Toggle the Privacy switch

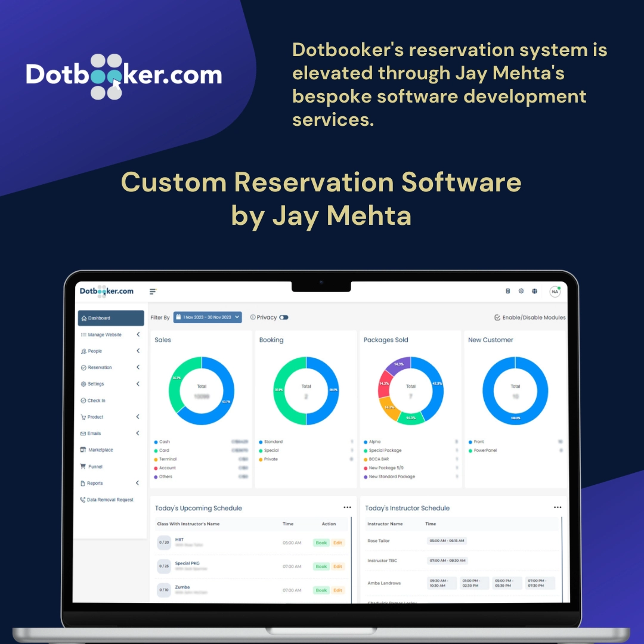(284, 317)
